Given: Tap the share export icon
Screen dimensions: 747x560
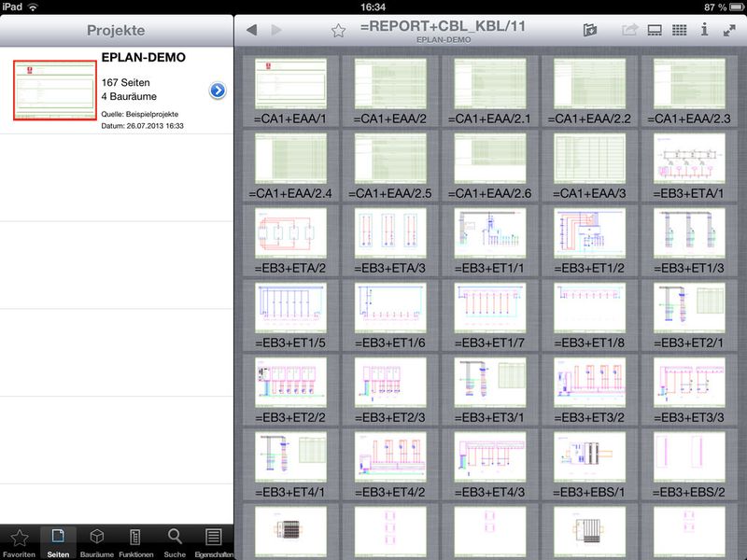Looking at the screenshot, I should click(629, 30).
